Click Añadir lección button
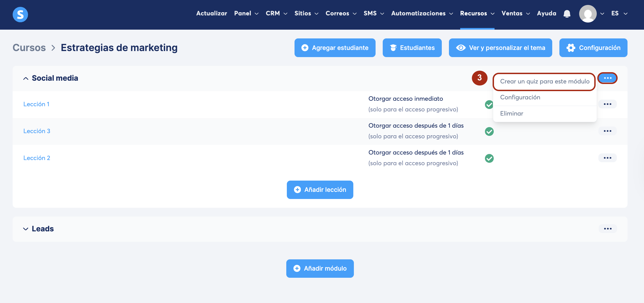The width and height of the screenshot is (644, 303). (320, 190)
